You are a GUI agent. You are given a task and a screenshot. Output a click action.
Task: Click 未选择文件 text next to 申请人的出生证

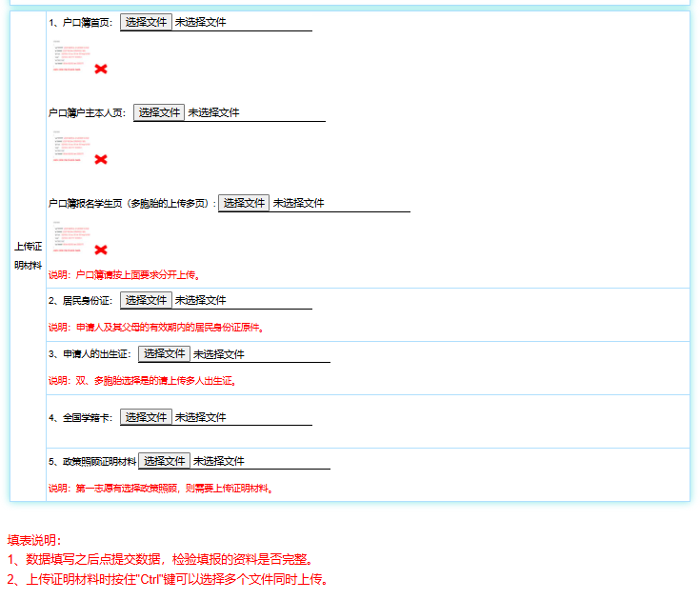pos(219,354)
